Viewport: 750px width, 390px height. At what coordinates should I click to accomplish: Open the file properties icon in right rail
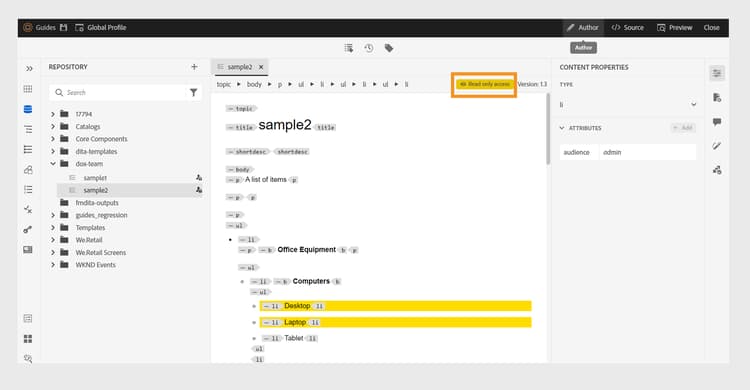pos(717,98)
